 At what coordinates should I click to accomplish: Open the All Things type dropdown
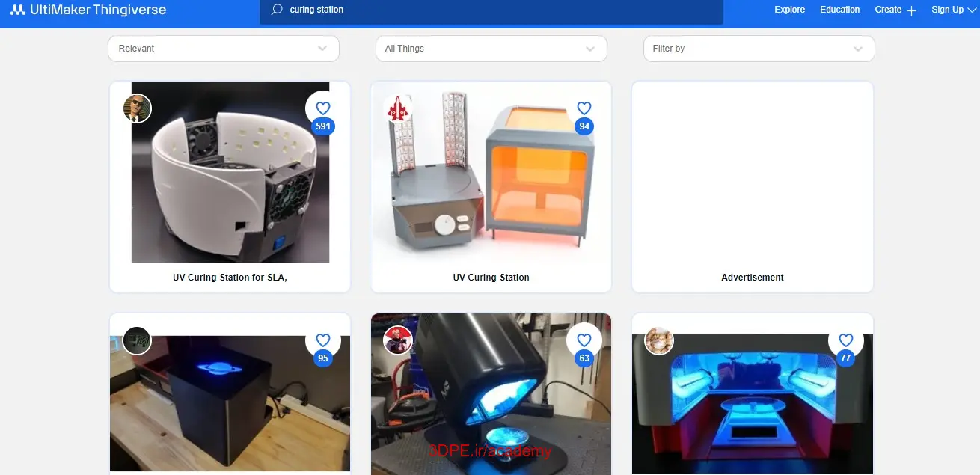(x=491, y=49)
